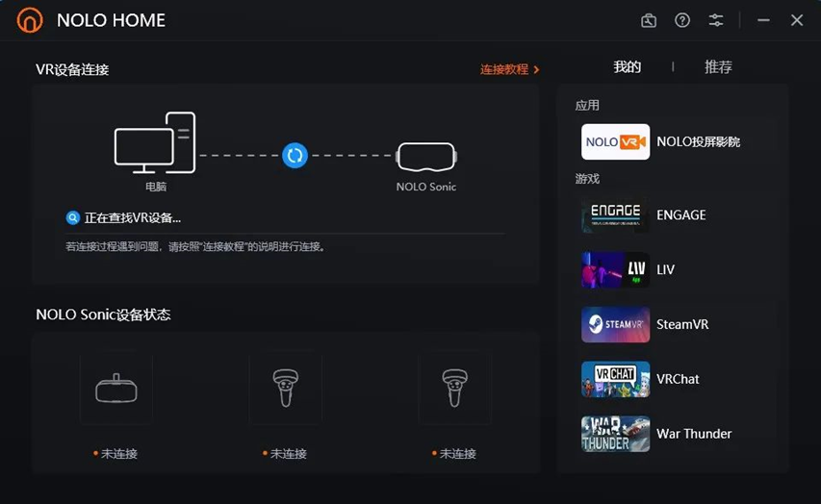Open the LIV thumbnail
The width and height of the screenshot is (821, 504).
click(615, 269)
